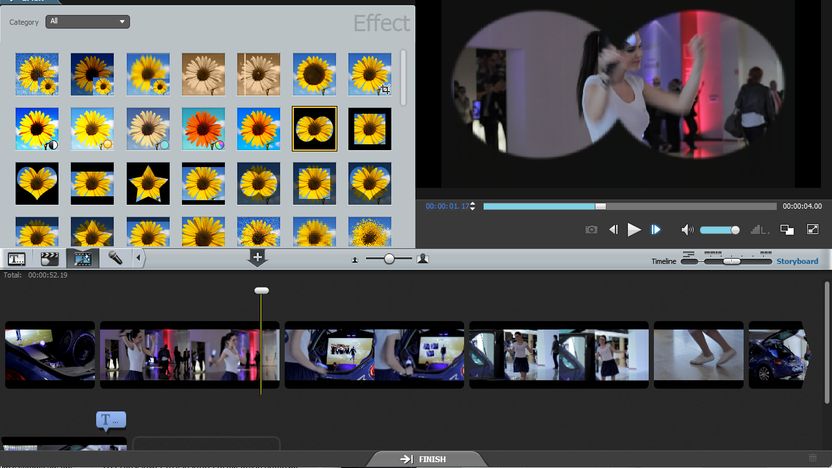Open the voice-over microphone tab
The width and height of the screenshot is (832, 468).
(115, 258)
